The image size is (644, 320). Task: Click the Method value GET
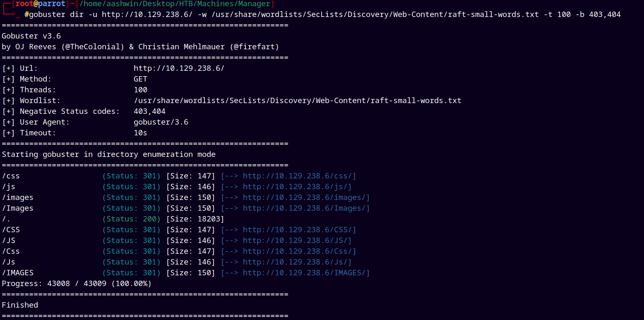(x=140, y=79)
